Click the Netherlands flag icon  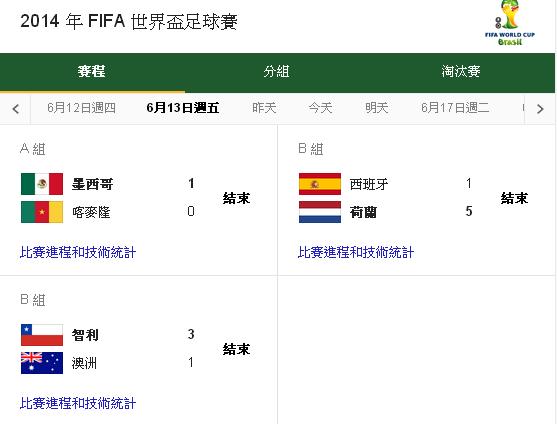coord(320,212)
